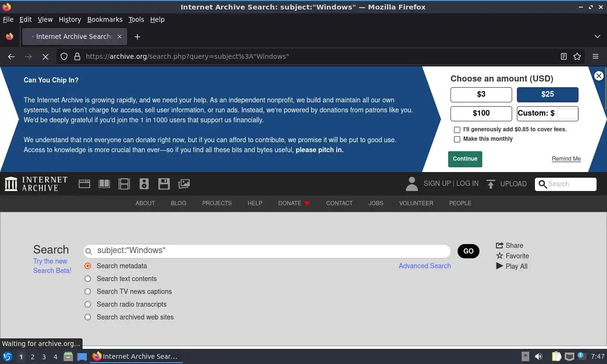Open the taskbar file manager icon

pos(68,356)
